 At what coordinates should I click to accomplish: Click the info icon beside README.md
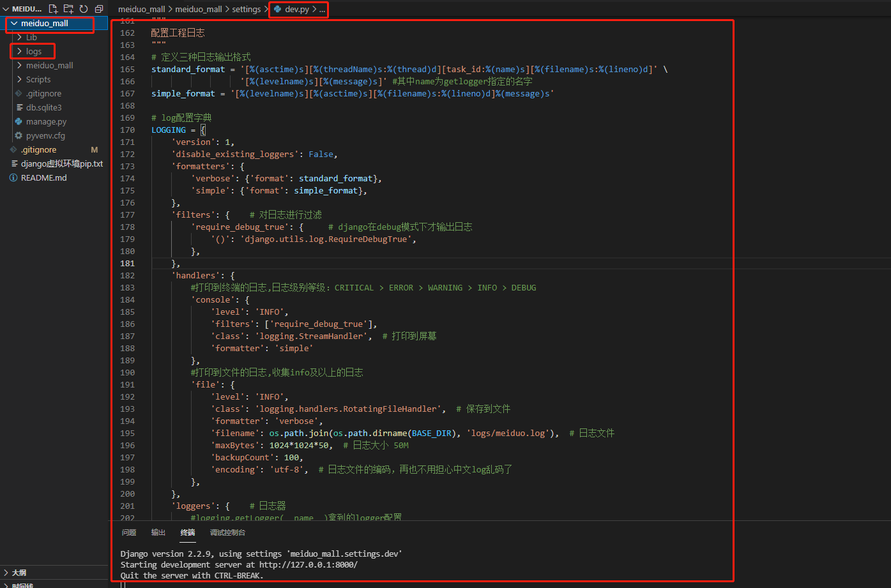pyautogui.click(x=13, y=177)
